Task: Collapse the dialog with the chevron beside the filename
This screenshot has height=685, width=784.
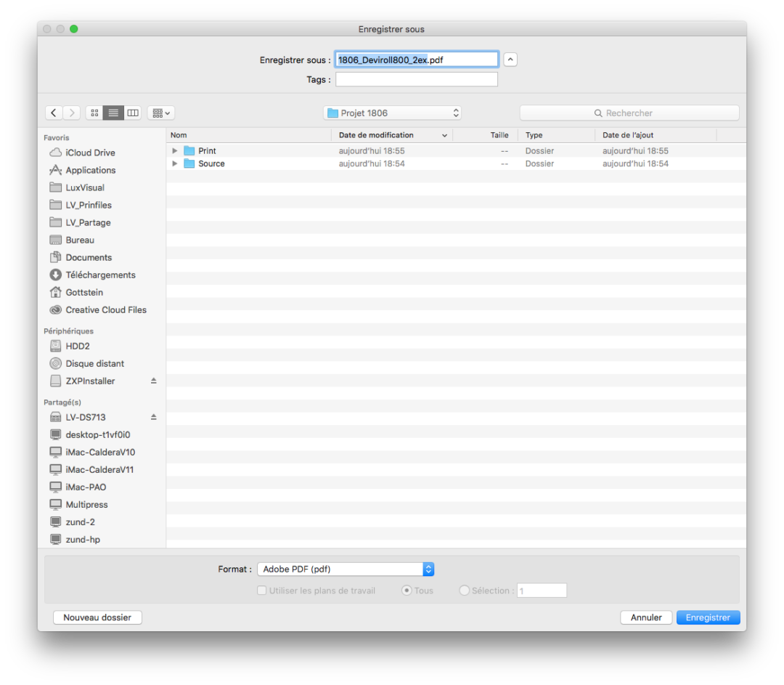Action: [510, 60]
